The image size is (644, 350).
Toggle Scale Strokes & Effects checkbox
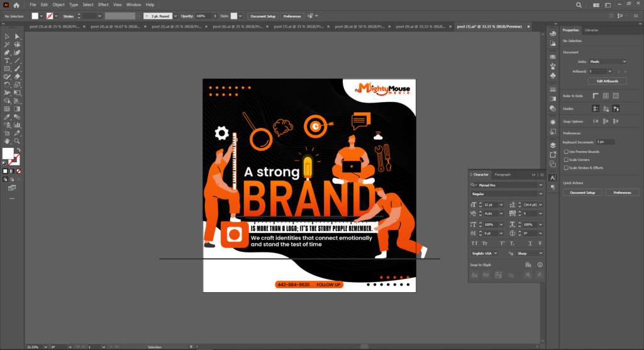point(567,168)
